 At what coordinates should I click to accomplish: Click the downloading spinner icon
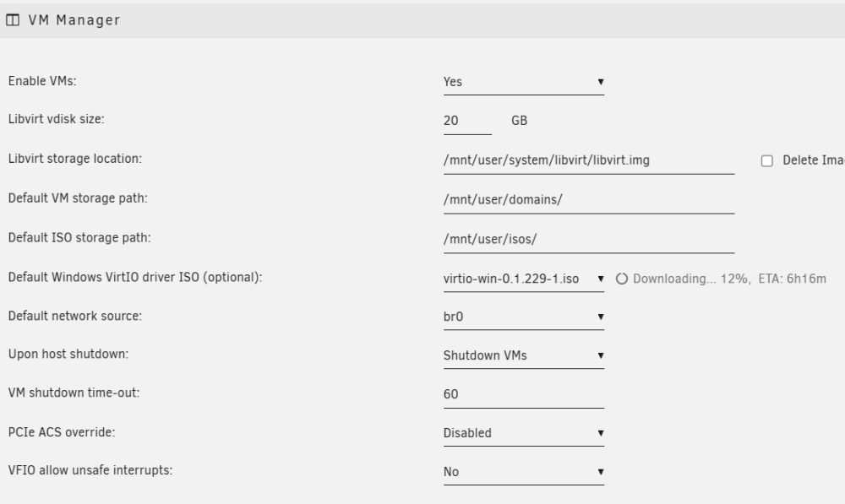tap(622, 279)
